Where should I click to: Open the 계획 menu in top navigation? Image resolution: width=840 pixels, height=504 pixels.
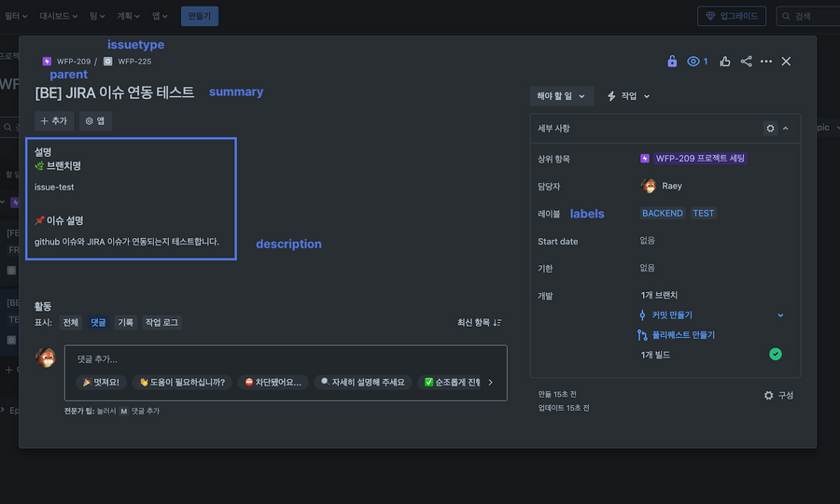128,16
